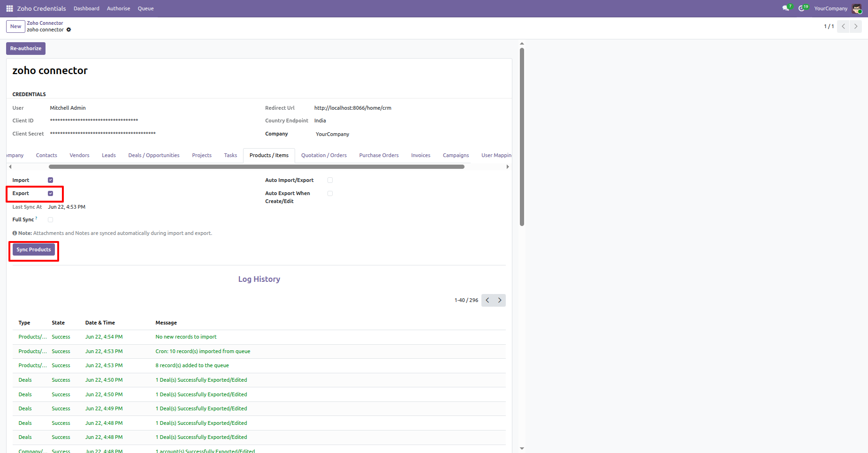868x453 pixels.
Task: Open the Authorise menu
Action: pyautogui.click(x=118, y=8)
